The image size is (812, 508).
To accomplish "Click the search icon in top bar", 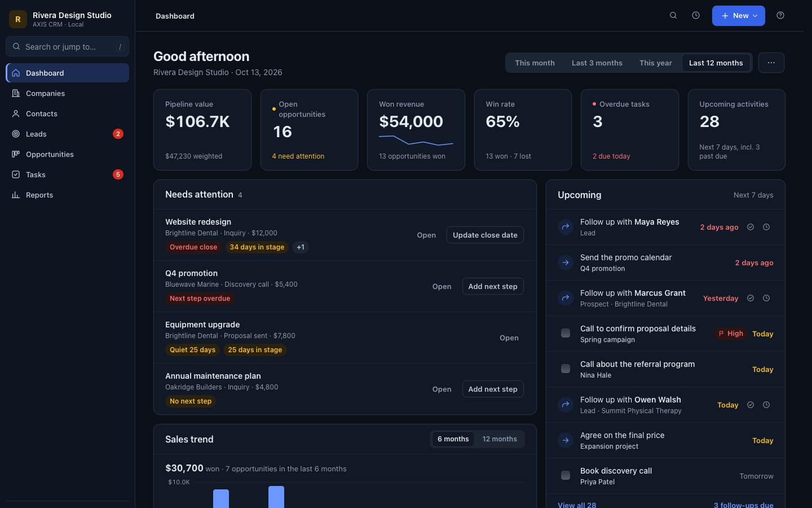I will pyautogui.click(x=673, y=16).
